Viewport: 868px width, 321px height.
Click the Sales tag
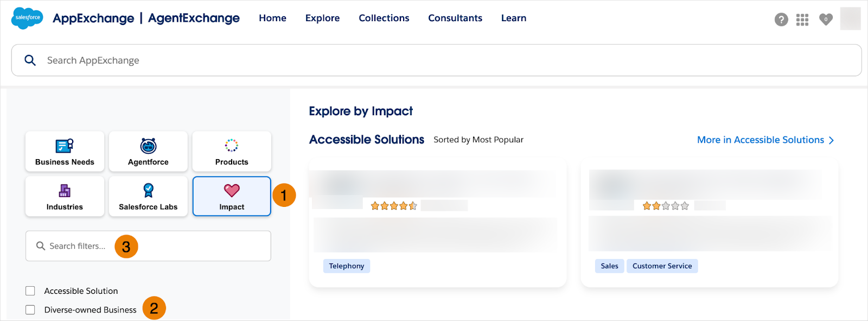point(609,266)
